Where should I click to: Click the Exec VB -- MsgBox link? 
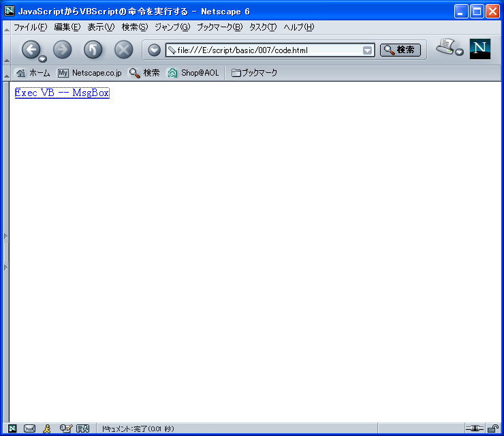pos(62,93)
